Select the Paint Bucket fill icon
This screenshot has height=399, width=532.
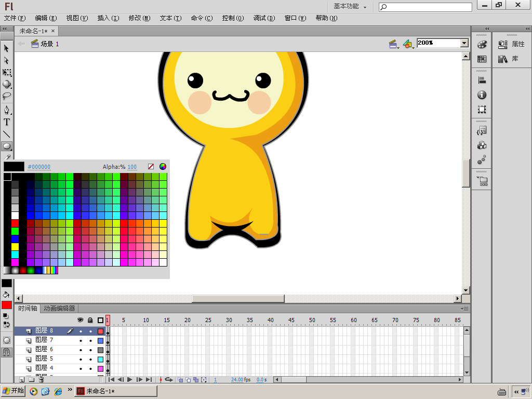coord(6,295)
